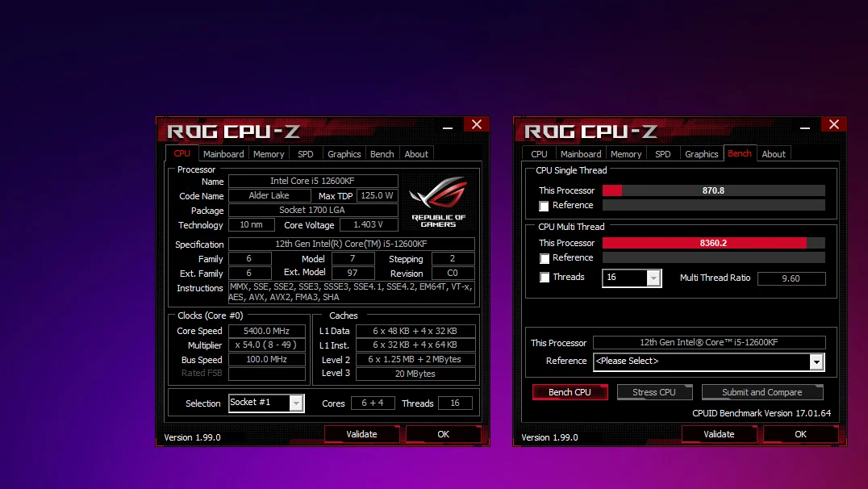The width and height of the screenshot is (868, 489).
Task: Click OK in the left window
Action: [444, 434]
